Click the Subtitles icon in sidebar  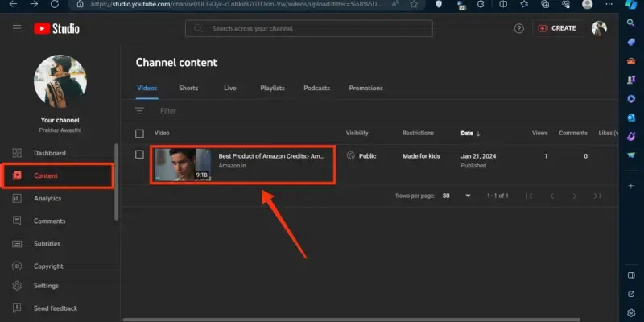(x=17, y=244)
